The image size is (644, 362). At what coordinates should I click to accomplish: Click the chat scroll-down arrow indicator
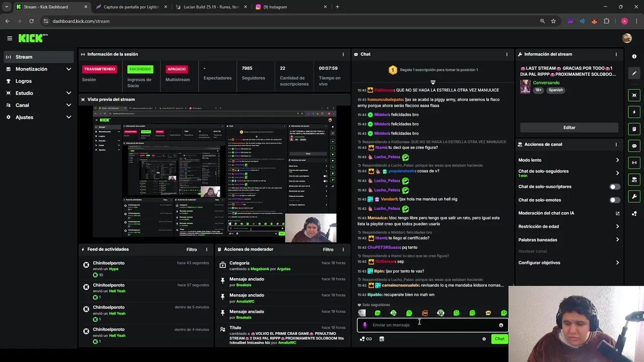pos(433,82)
